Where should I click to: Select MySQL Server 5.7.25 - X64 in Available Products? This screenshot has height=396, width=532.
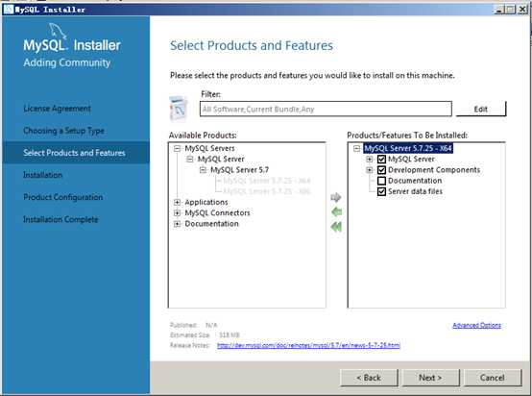[x=267, y=181]
